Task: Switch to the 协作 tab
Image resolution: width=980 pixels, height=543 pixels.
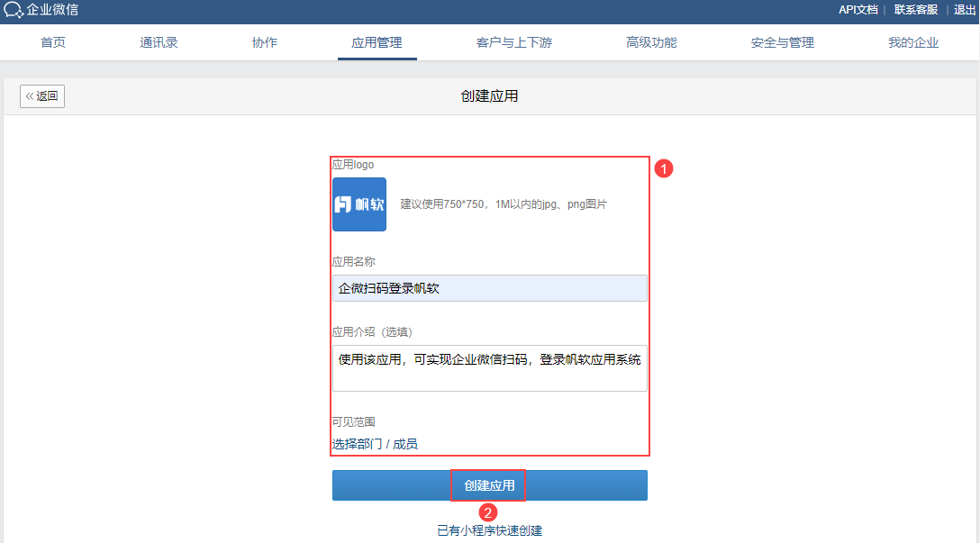Action: click(265, 42)
